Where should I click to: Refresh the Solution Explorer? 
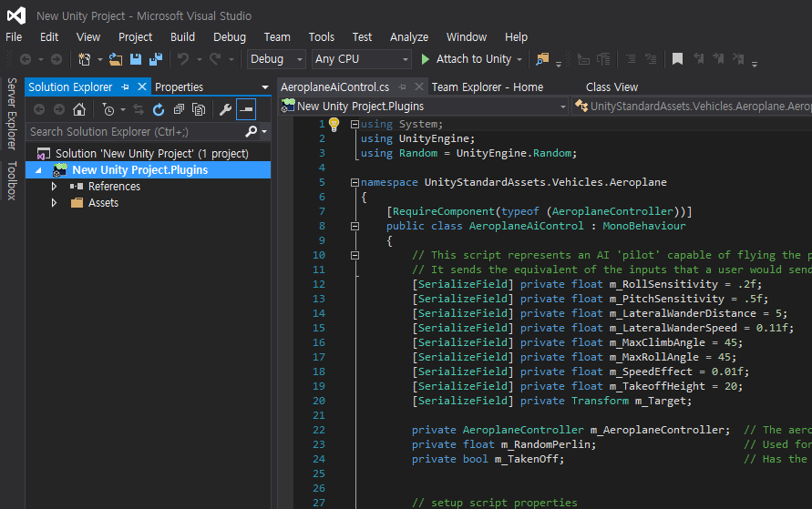(x=159, y=109)
